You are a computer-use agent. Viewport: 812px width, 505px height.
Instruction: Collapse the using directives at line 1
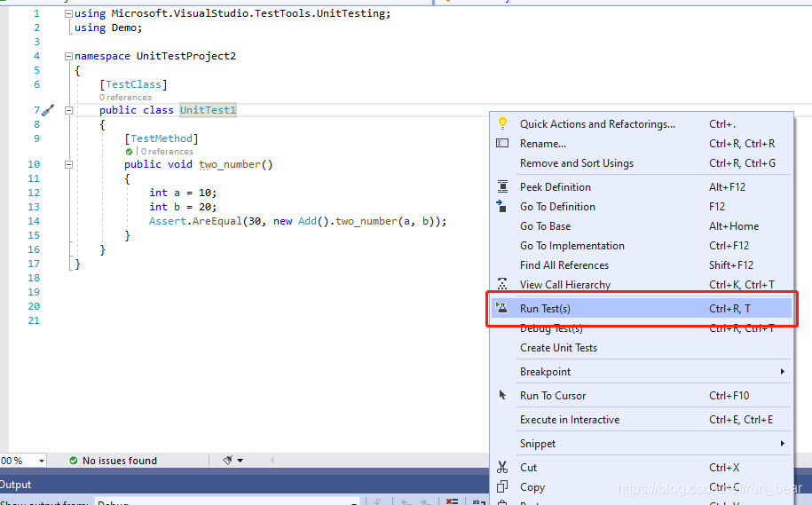tap(68, 14)
